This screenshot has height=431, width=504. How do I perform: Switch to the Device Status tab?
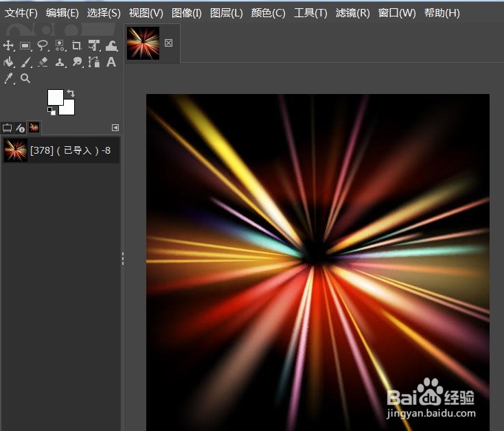[x=20, y=128]
